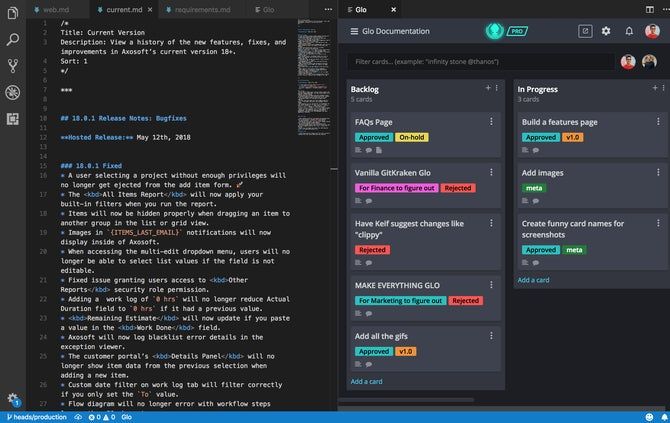The height and width of the screenshot is (423, 670).
Task: Click On-hold label on FAQs Page
Action: (411, 137)
